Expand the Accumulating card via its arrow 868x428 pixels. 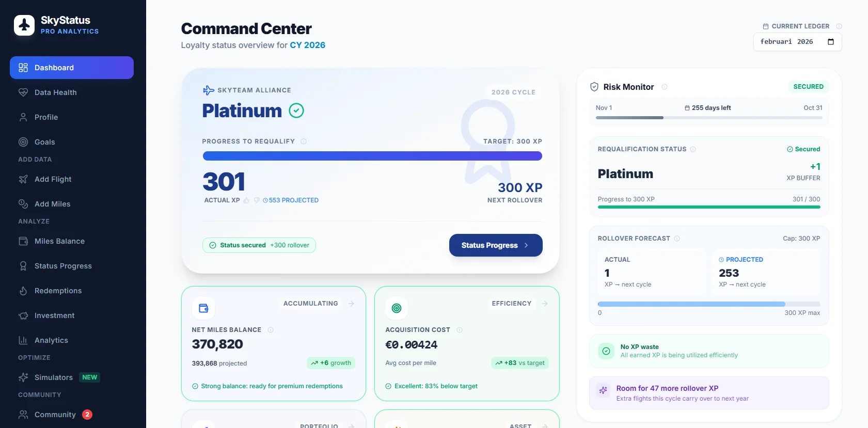point(352,304)
